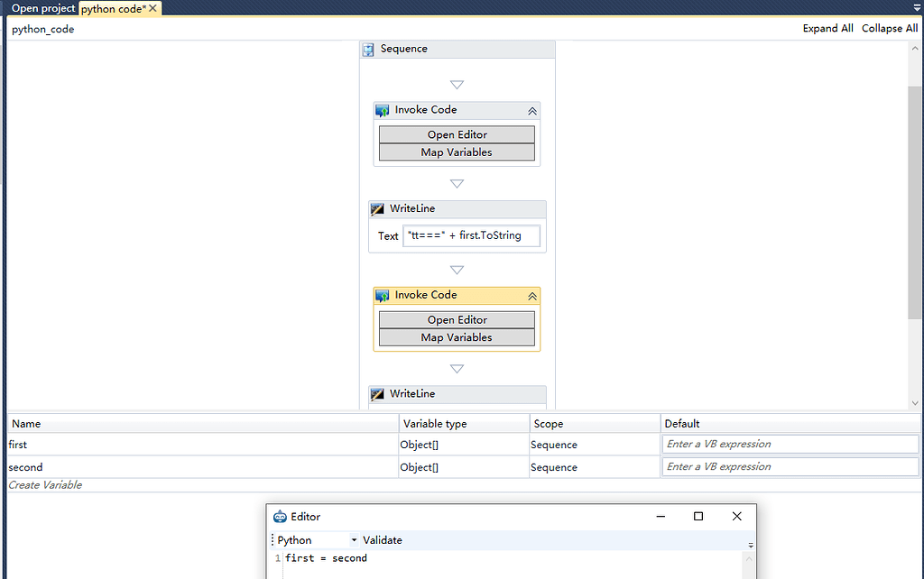Collapse the selected Invoke Code activity

pyautogui.click(x=531, y=296)
